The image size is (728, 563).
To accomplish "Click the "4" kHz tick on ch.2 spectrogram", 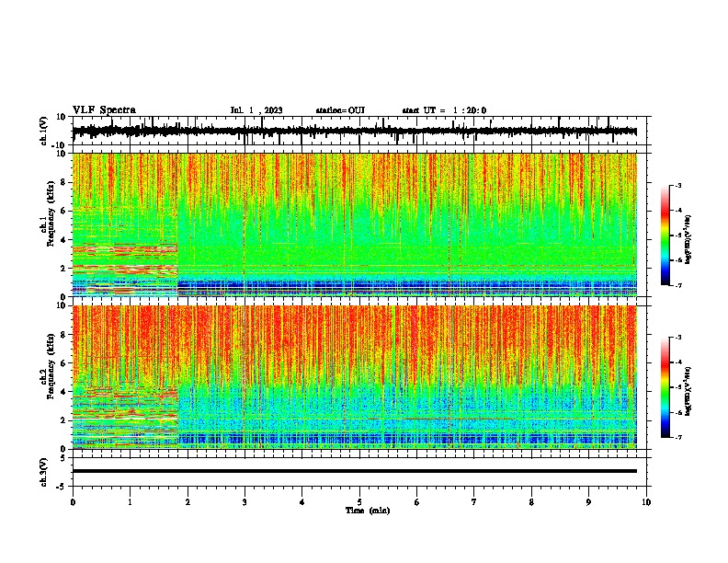I will click(64, 392).
